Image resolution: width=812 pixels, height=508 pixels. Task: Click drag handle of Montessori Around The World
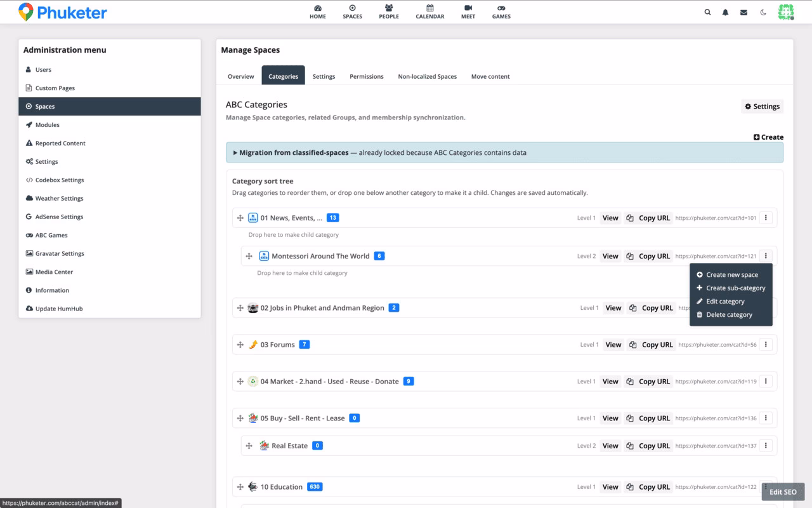tap(249, 256)
